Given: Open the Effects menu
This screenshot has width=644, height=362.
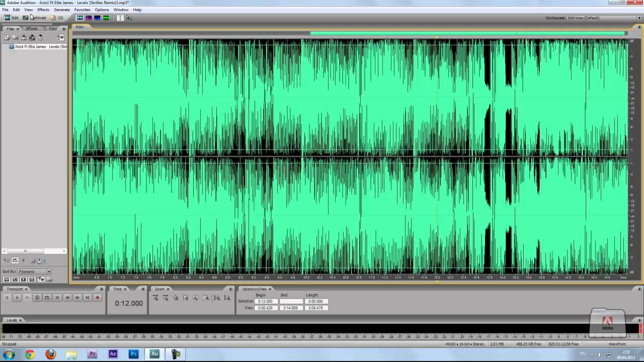Looking at the screenshot, I should click(x=43, y=10).
